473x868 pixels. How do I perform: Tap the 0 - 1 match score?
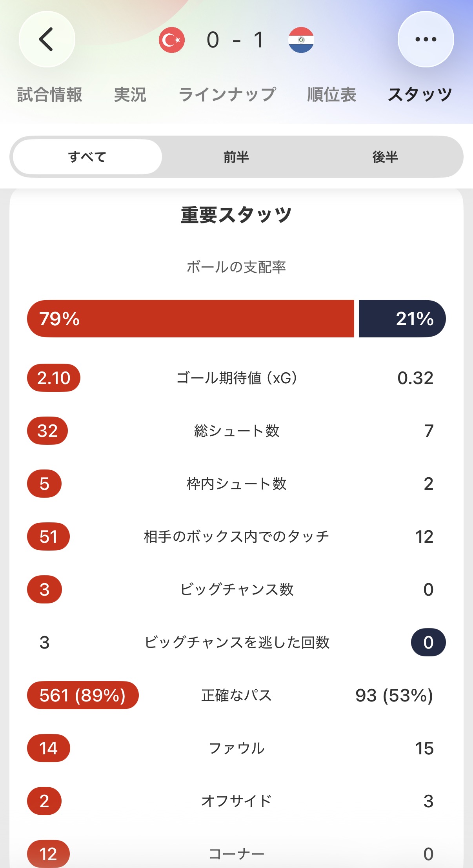236,40
